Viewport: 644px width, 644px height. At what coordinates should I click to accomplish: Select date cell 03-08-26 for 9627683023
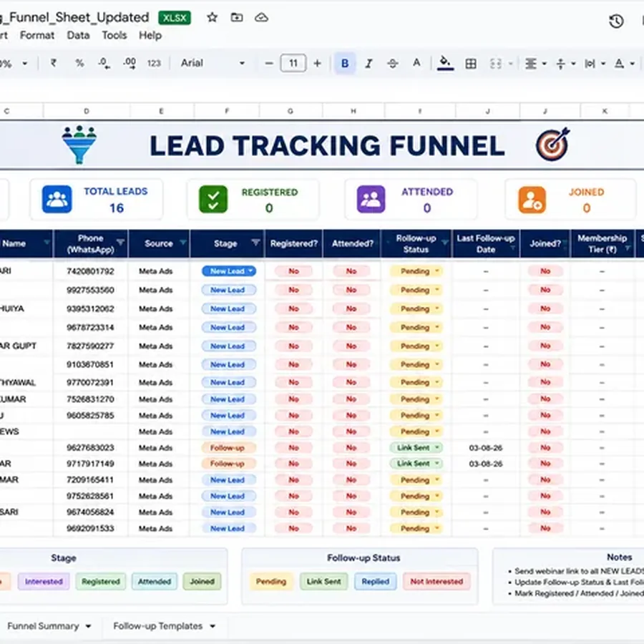[x=486, y=448]
